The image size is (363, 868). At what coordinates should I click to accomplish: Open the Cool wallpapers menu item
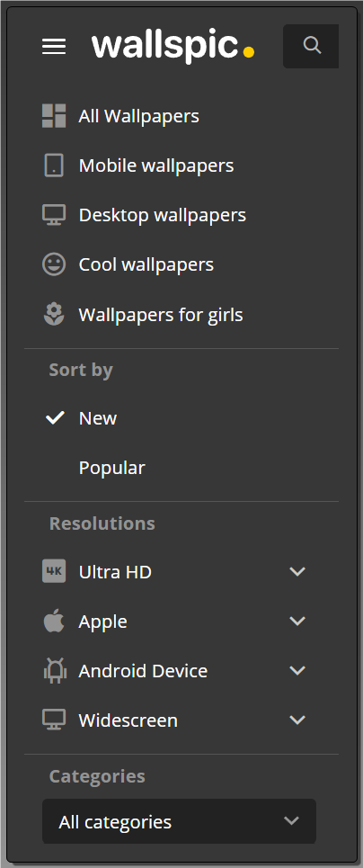click(146, 264)
